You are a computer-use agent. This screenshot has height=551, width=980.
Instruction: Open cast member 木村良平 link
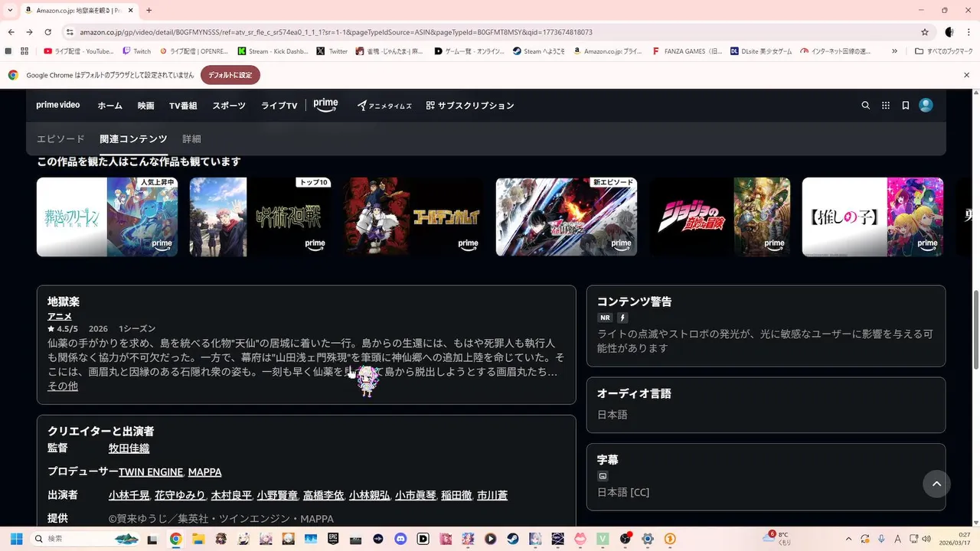231,496
